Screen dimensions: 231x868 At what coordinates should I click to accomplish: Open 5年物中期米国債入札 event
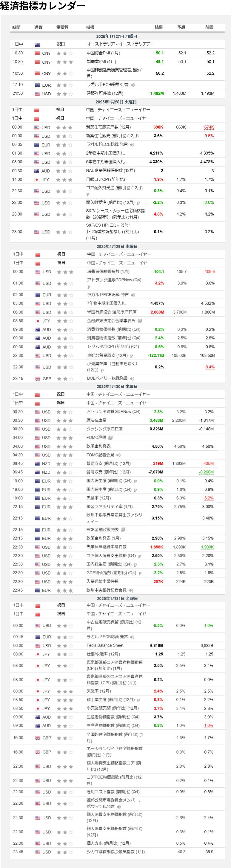point(105,162)
